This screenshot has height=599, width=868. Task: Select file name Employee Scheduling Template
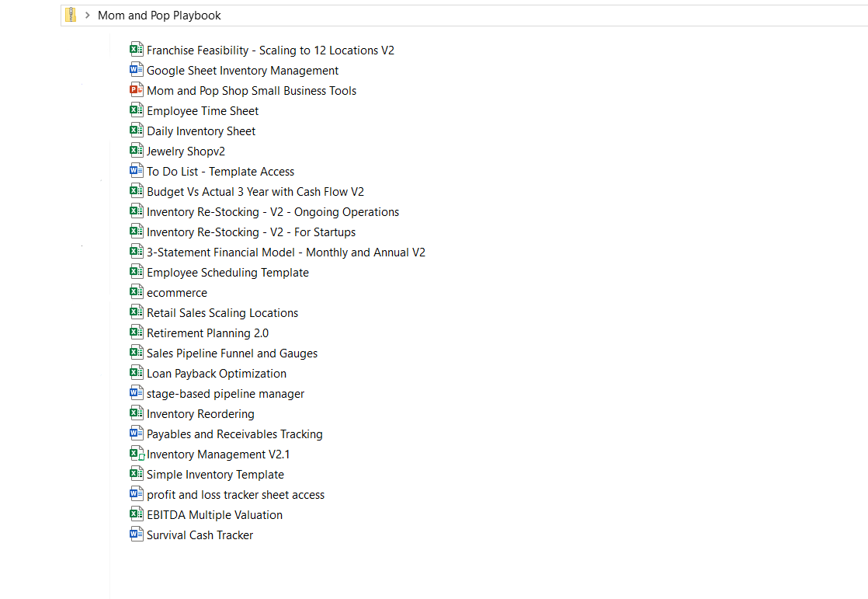click(x=227, y=273)
